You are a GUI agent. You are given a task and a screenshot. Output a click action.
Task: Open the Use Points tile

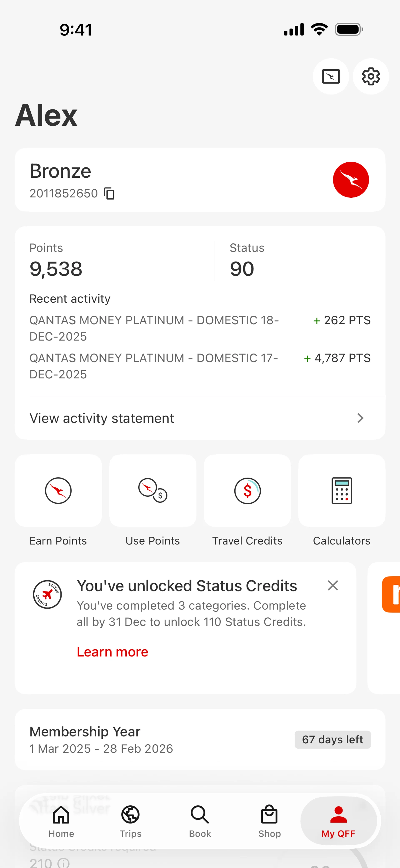[x=153, y=491]
